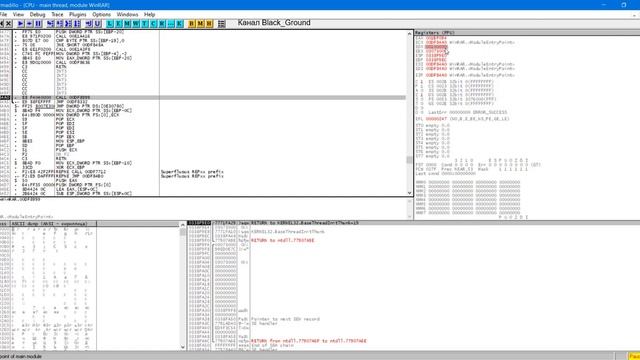This screenshot has width=640, height=360.
Task: Select the REPNE JMP instruction line
Action: tap(79, 176)
